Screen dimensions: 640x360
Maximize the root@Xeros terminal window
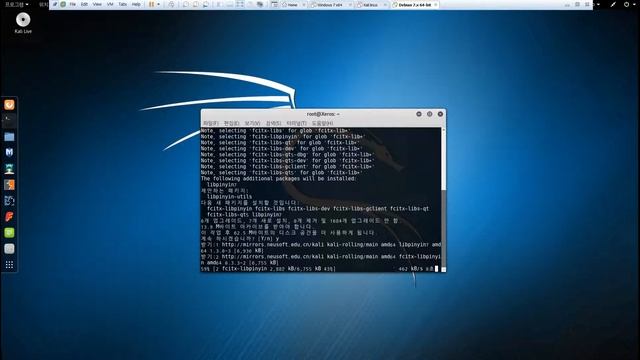point(429,114)
